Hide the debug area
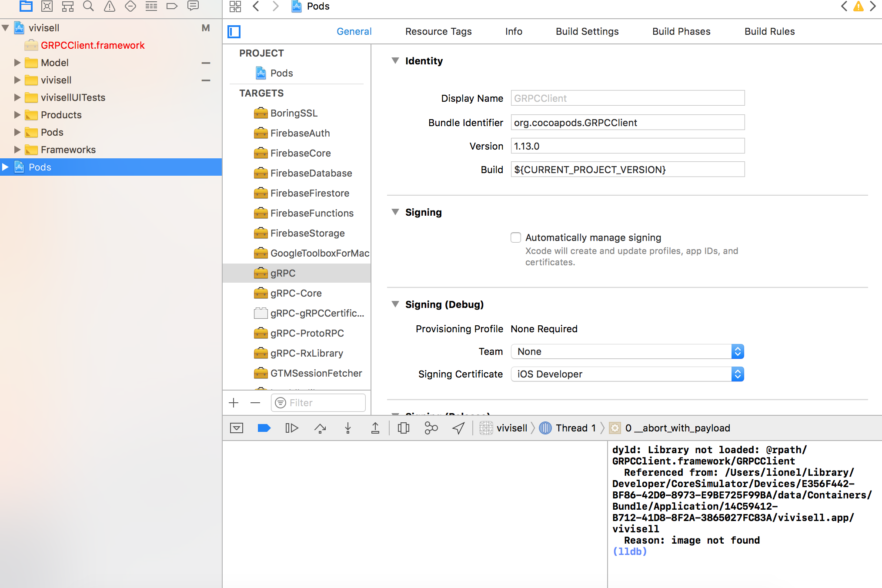The width and height of the screenshot is (882, 588). (x=236, y=428)
